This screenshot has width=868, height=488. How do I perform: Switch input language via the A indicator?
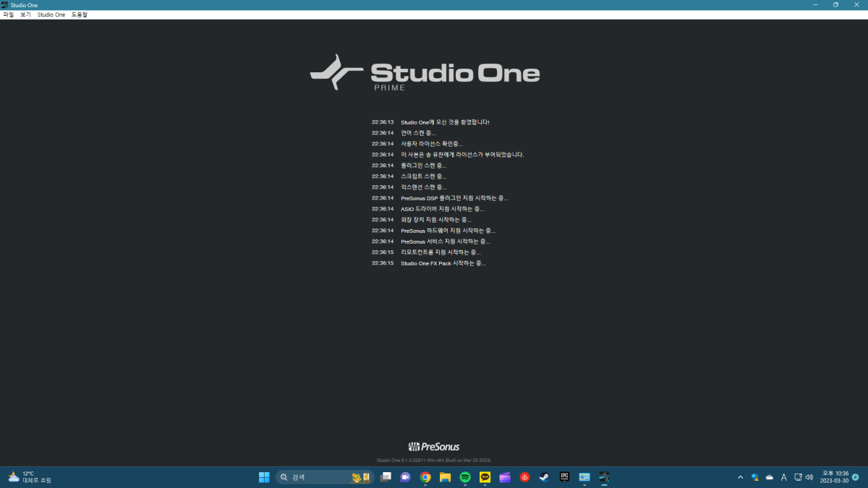click(783, 477)
